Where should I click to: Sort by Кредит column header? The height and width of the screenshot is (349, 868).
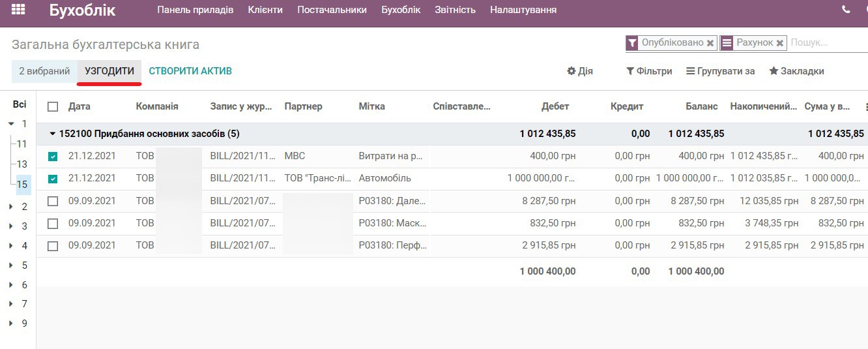(627, 106)
